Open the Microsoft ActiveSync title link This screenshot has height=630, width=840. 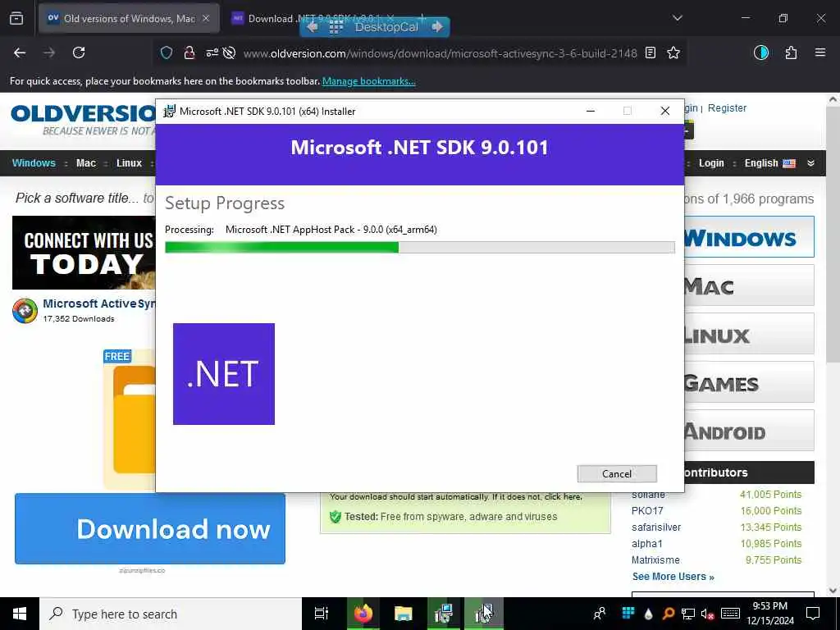tap(99, 304)
